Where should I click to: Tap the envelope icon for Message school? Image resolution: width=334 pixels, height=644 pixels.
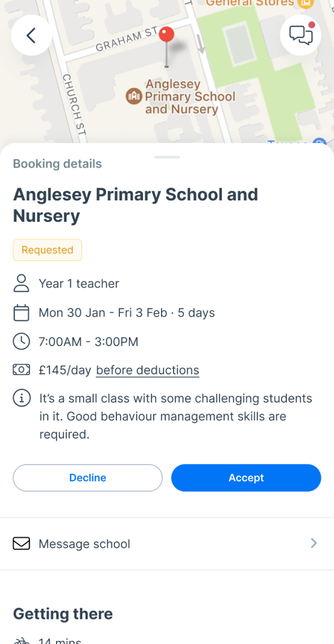pyautogui.click(x=21, y=544)
